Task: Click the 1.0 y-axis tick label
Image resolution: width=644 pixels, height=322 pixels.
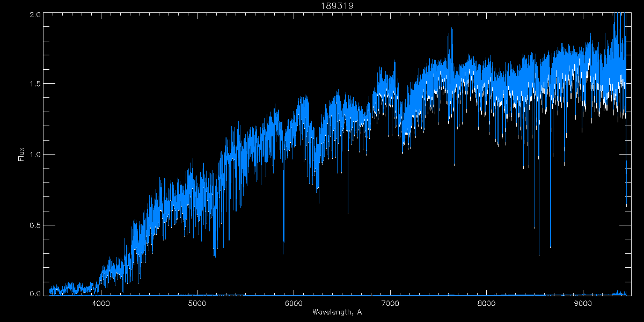Action: (x=35, y=155)
